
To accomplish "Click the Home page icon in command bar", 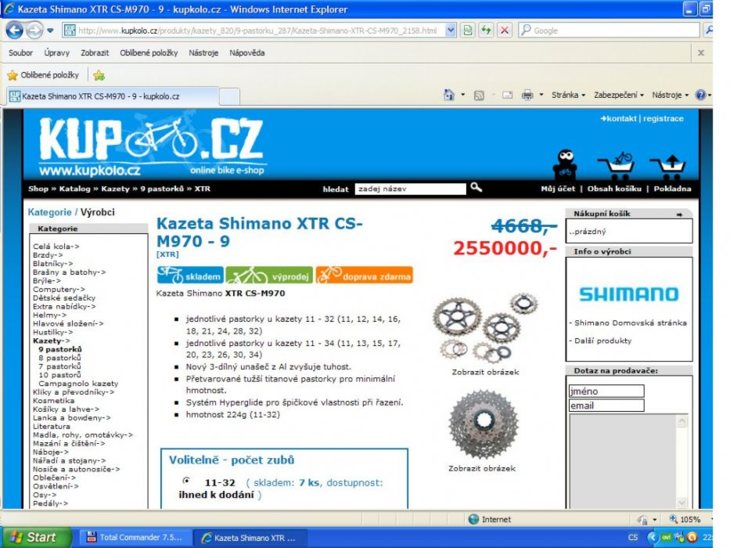I will click(x=448, y=95).
